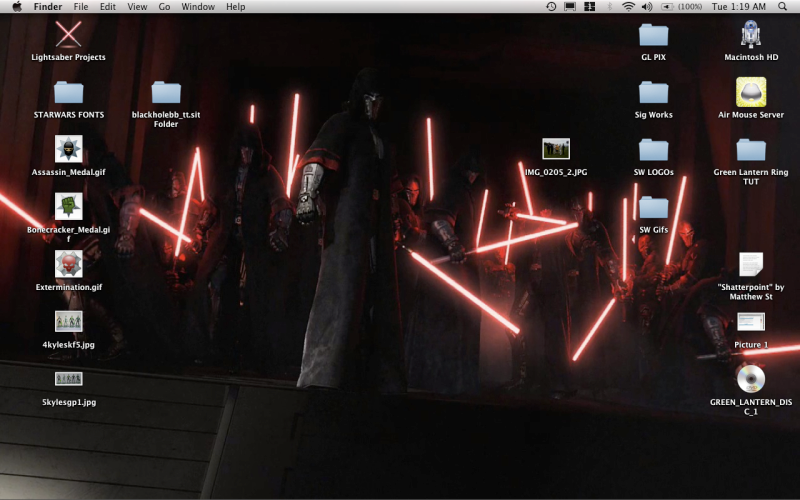Click the Wi-Fi status icon

click(x=628, y=7)
